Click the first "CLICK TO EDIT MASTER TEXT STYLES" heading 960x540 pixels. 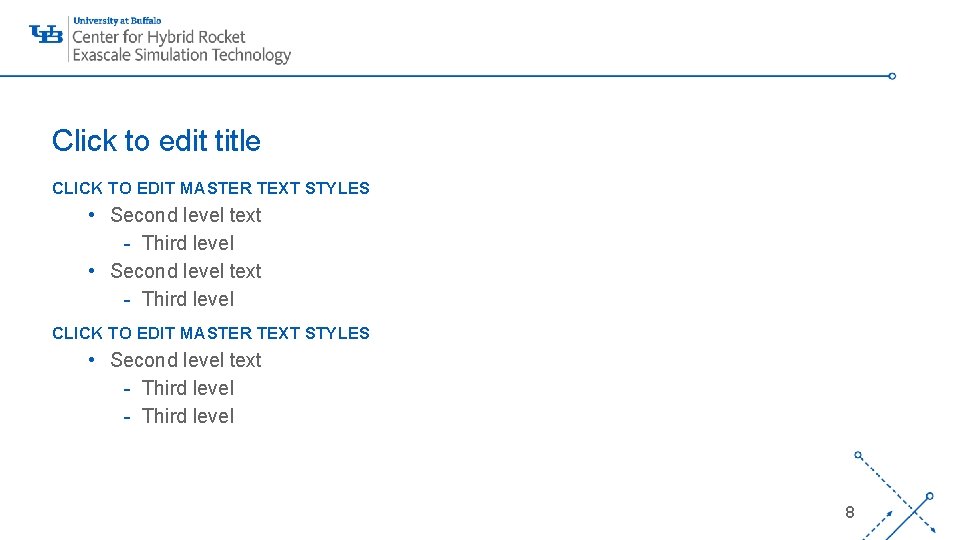[x=211, y=188]
